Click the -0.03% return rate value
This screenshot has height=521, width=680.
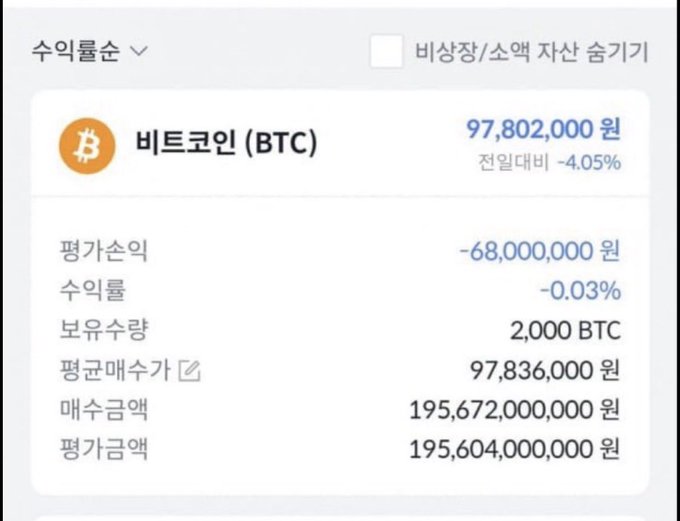point(580,291)
